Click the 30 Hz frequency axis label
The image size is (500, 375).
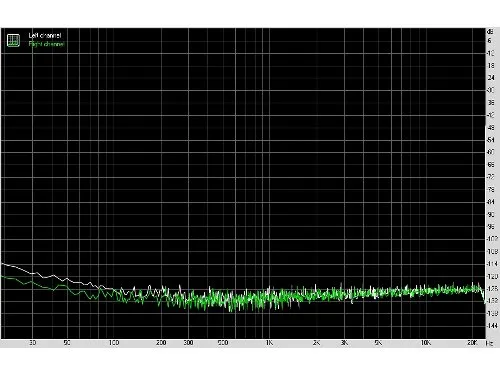click(32, 343)
